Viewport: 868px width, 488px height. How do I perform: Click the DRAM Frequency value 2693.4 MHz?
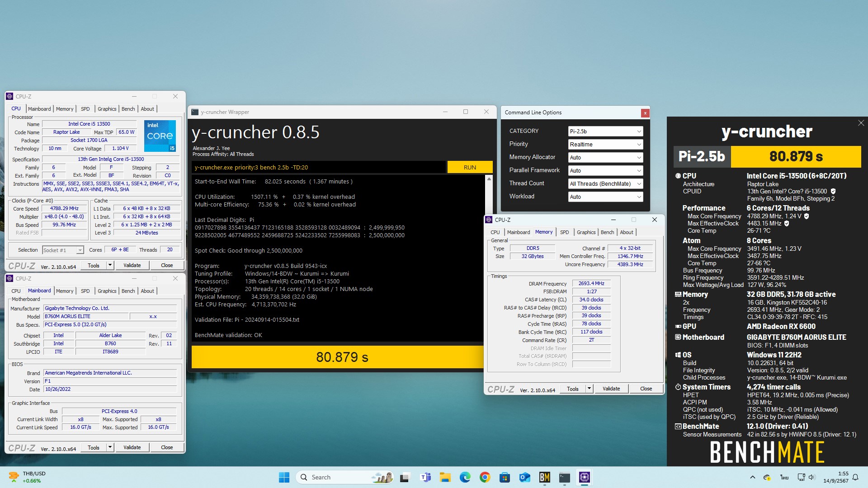point(591,284)
